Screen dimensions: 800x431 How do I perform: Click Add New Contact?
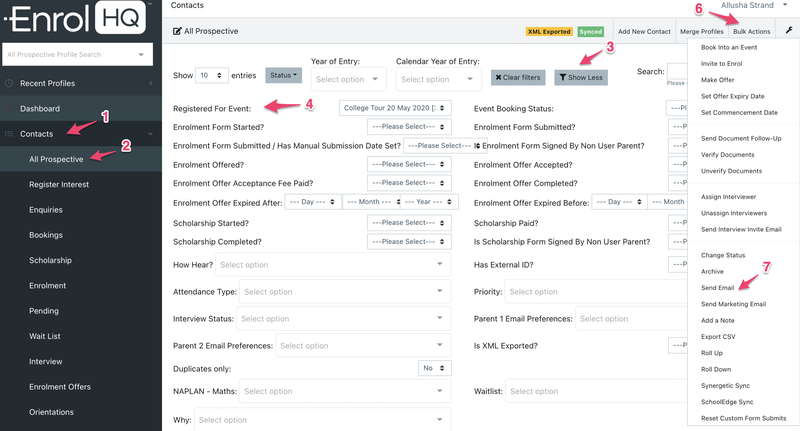tap(644, 31)
